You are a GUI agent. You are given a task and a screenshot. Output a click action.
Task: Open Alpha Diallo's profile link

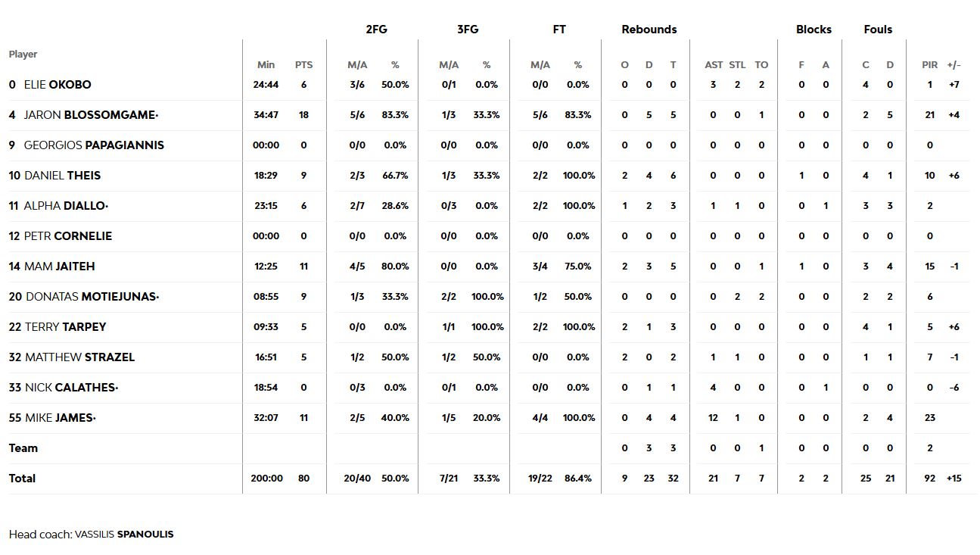[66, 206]
